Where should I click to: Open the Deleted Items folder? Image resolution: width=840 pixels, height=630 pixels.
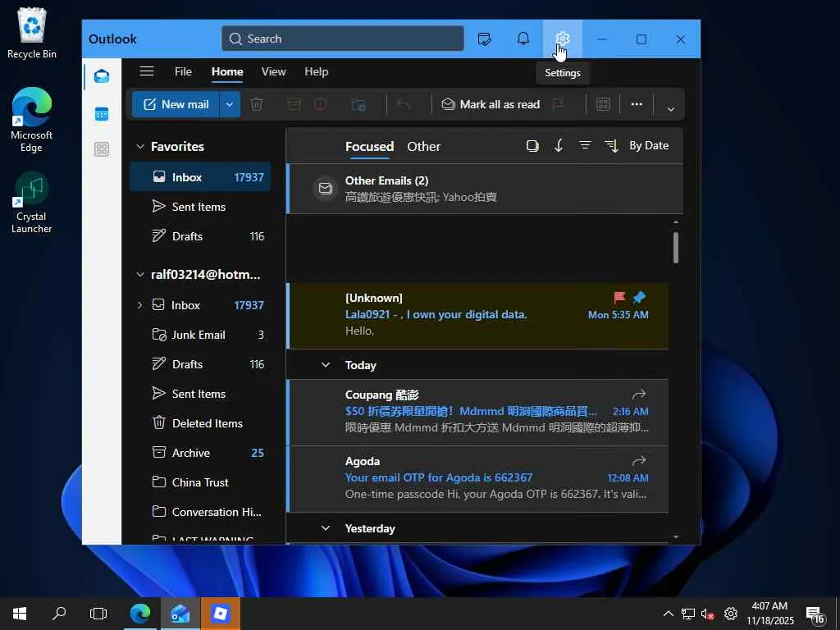tap(200, 422)
